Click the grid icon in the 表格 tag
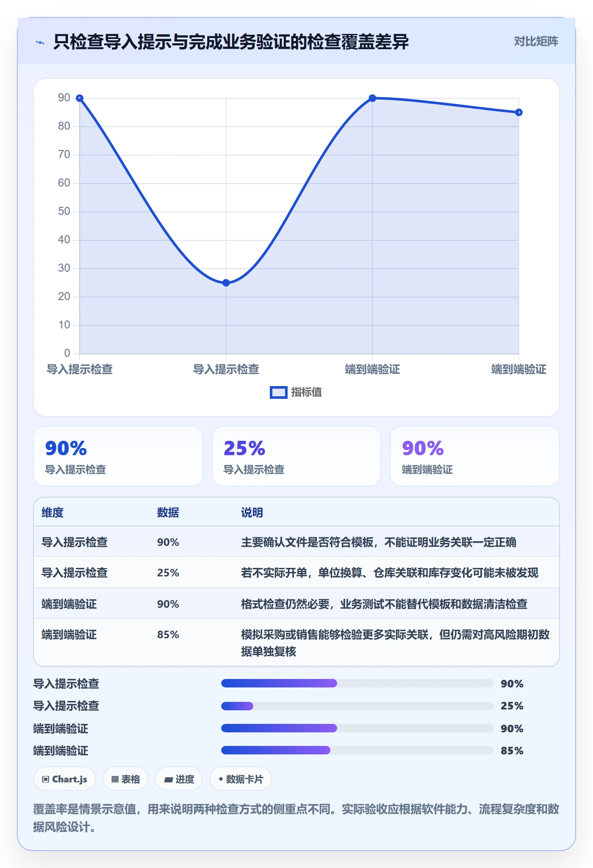Image resolution: width=593 pixels, height=868 pixels. point(115,779)
